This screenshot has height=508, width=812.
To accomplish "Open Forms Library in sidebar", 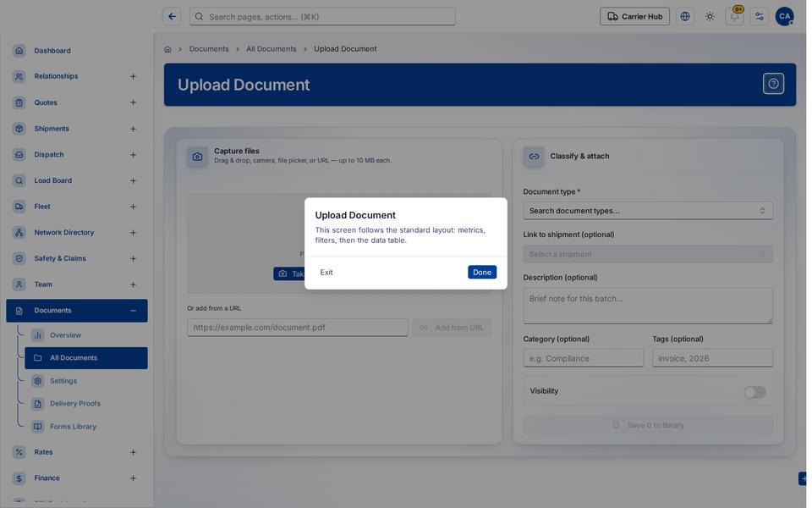I will tap(86, 427).
